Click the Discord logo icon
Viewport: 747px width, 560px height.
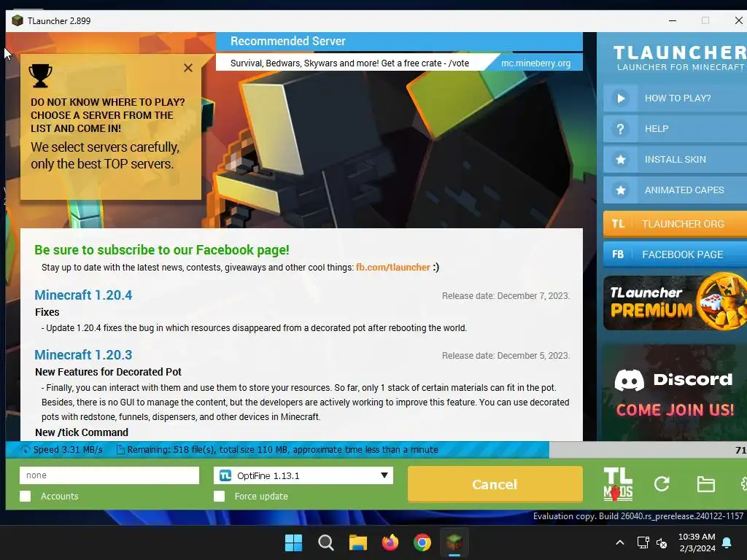click(x=629, y=380)
